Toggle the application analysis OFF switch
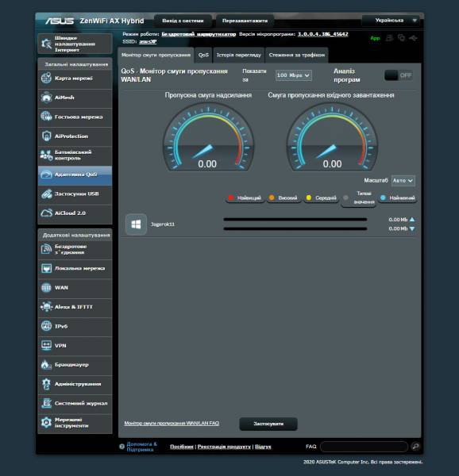Image resolution: width=459 pixels, height=476 pixels. coord(399,75)
